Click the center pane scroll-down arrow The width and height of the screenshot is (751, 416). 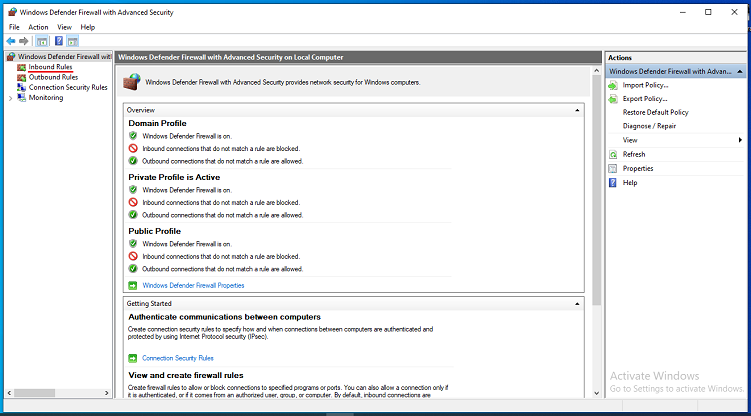click(x=596, y=393)
